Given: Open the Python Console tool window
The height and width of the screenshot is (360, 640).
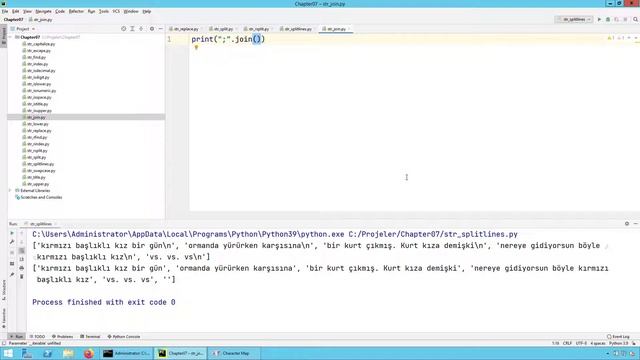Looking at the screenshot, I should pyautogui.click(x=124, y=337).
